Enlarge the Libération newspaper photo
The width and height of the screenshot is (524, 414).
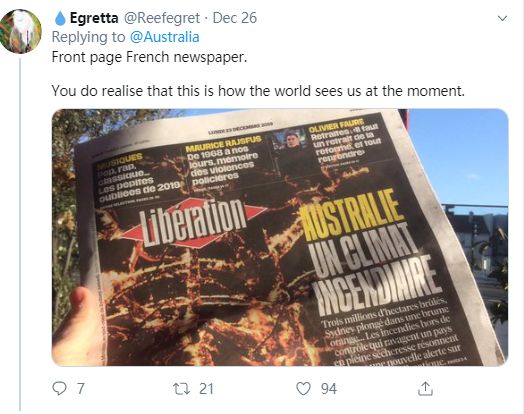(x=280, y=237)
